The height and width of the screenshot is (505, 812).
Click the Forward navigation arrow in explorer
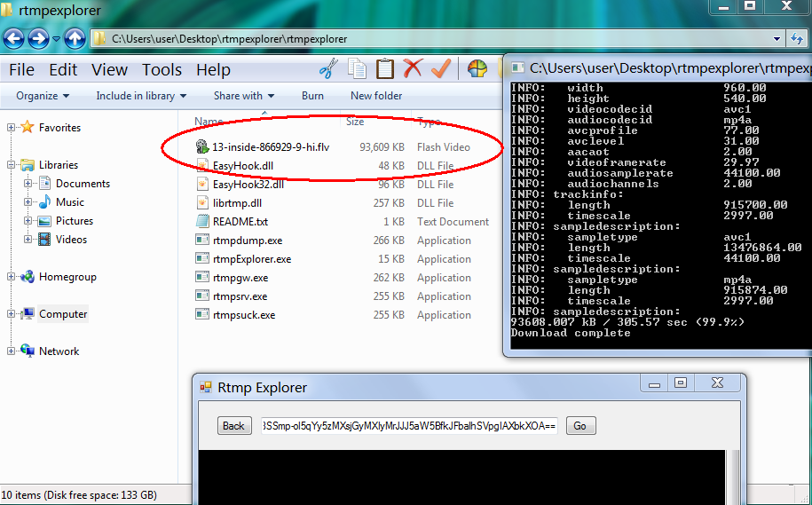click(38, 38)
